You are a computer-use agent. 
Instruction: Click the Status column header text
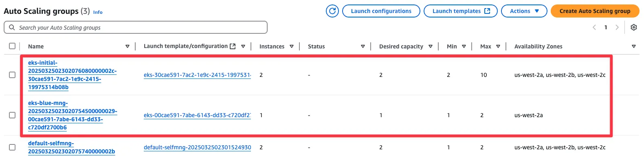click(x=316, y=46)
